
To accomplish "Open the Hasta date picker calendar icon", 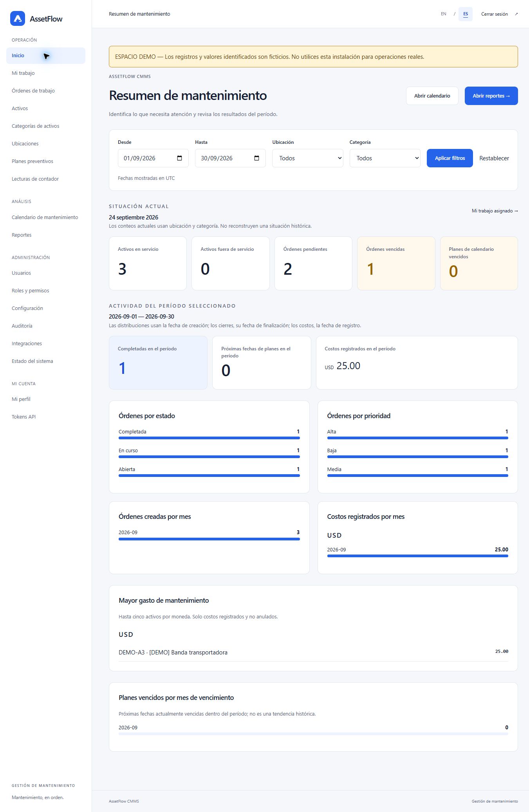I will pyautogui.click(x=256, y=158).
